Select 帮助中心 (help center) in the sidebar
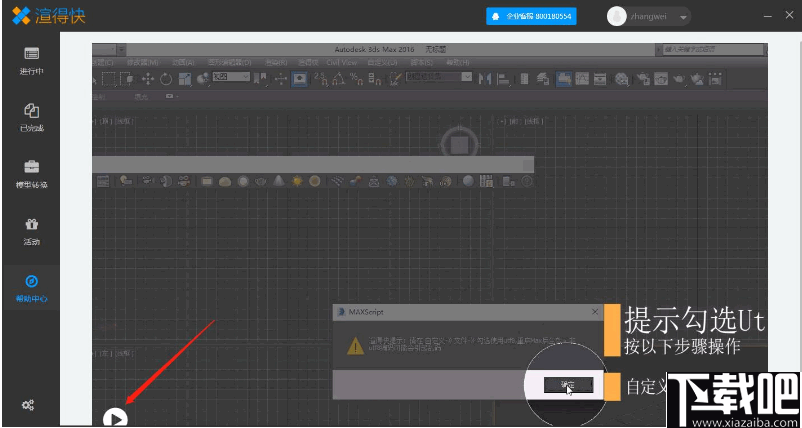Viewport: 802px width, 428px height. point(31,288)
